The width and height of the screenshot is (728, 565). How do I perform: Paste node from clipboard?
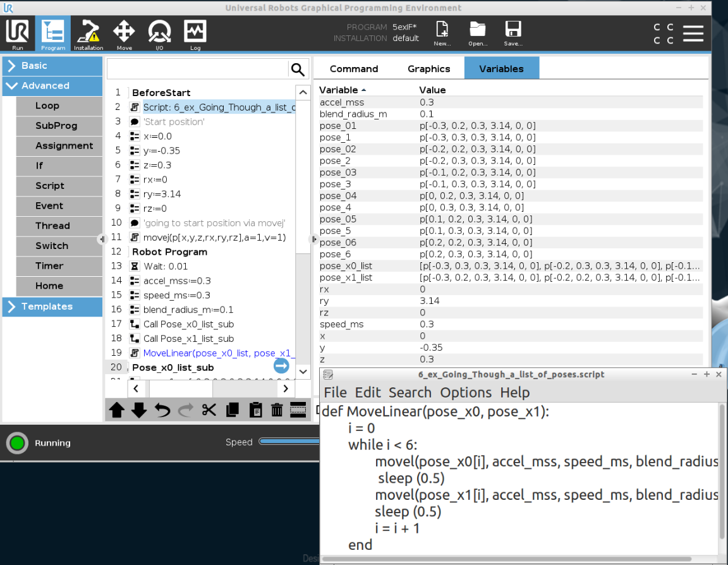tap(255, 410)
